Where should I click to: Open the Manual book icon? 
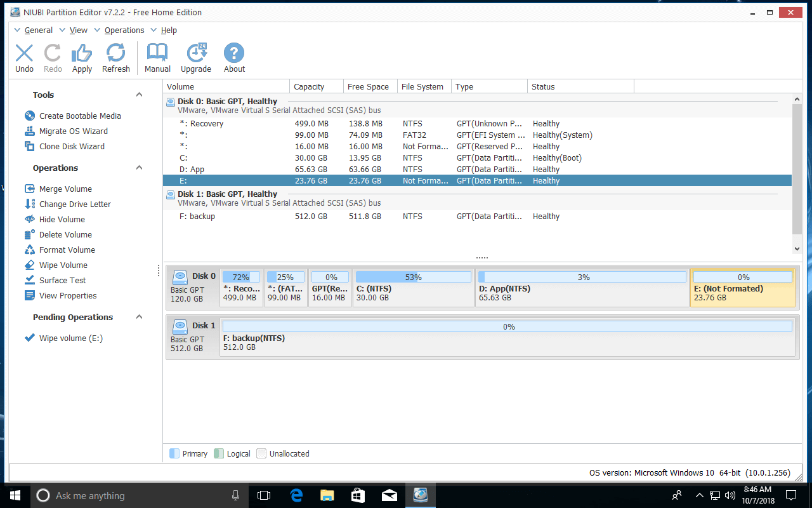tap(157, 53)
